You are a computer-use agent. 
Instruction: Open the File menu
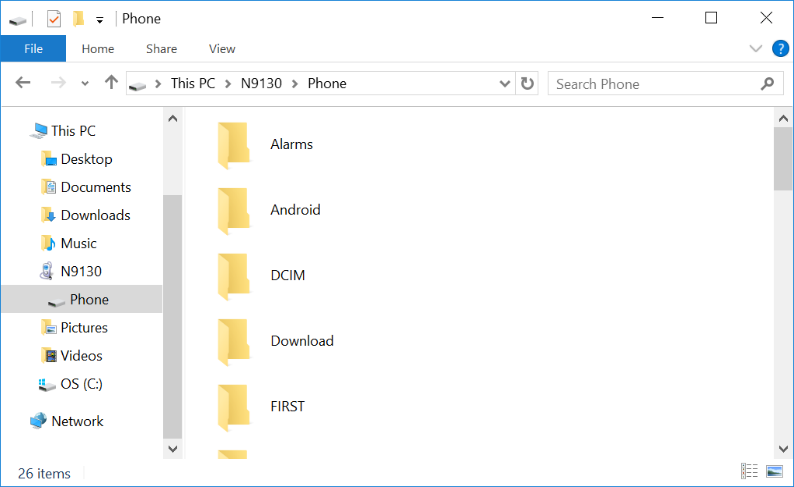coord(33,49)
